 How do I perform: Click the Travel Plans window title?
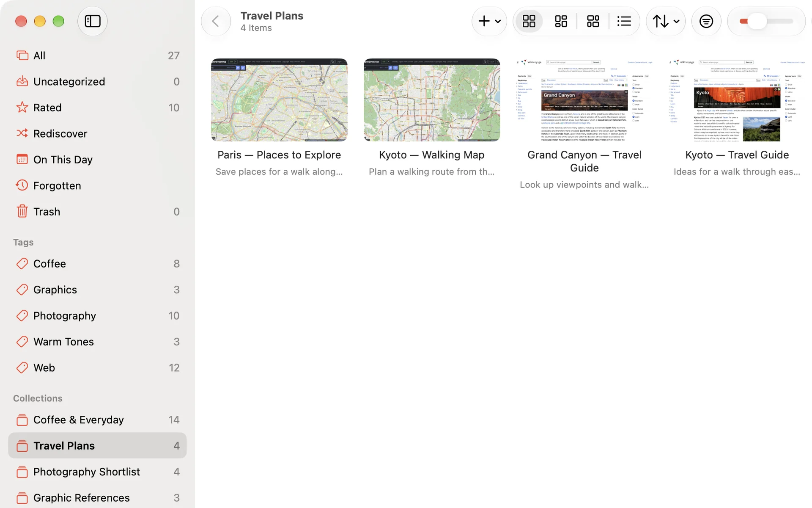272,16
